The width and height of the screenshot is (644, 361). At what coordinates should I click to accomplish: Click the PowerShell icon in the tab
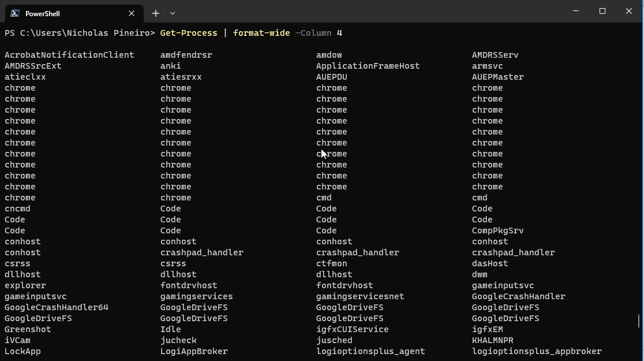click(15, 13)
